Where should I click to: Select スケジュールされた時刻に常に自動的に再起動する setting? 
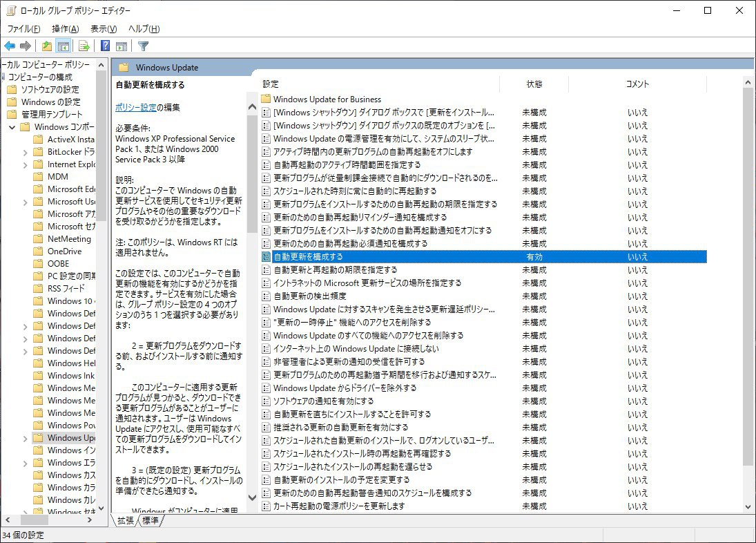[355, 191]
